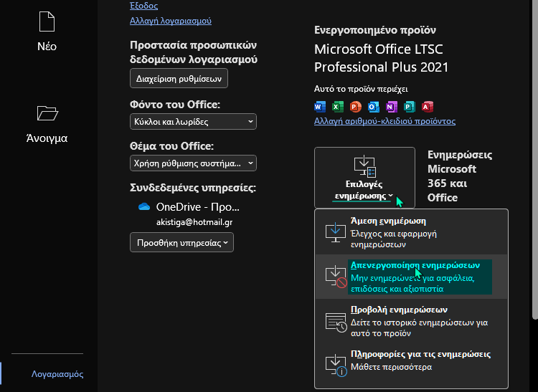Select the Άνοιγμα sidebar item
538x392 pixels.
pyautogui.click(x=47, y=124)
